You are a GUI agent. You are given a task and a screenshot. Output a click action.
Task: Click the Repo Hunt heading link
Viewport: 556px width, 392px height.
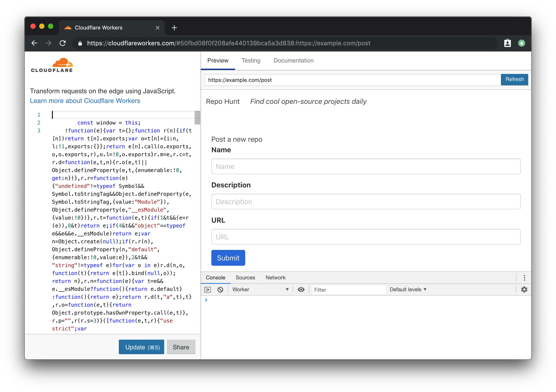[x=223, y=101]
